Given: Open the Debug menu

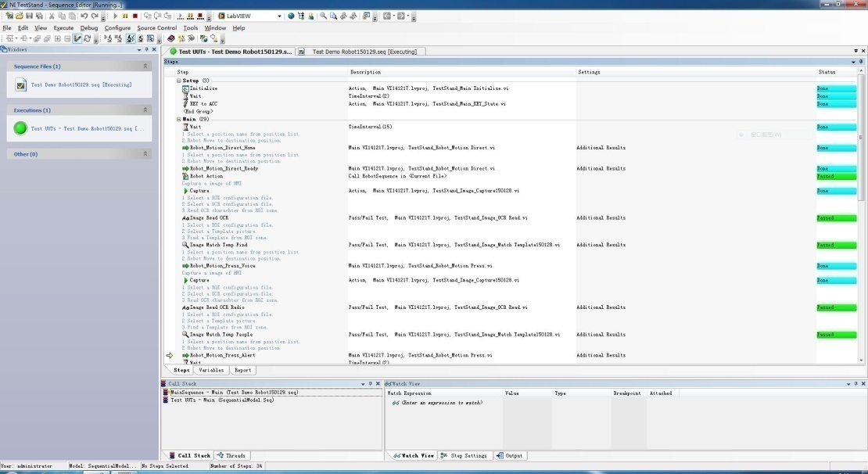Looking at the screenshot, I should tap(88, 27).
